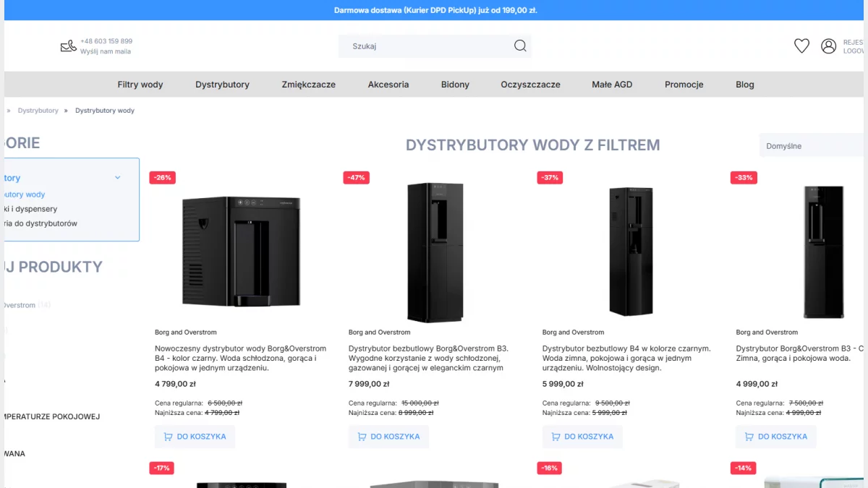Click the magnifier search icon
Image resolution: width=868 pixels, height=488 pixels.
click(x=520, y=46)
